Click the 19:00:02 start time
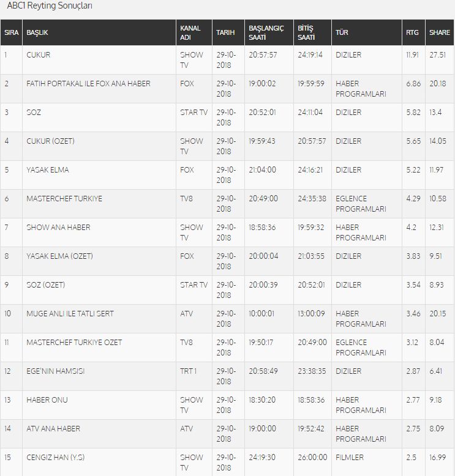This screenshot has height=476, width=455. pyautogui.click(x=262, y=84)
